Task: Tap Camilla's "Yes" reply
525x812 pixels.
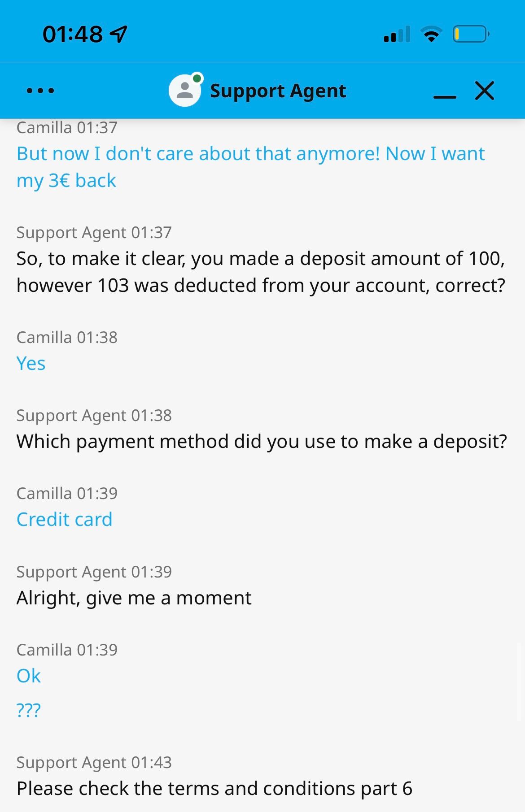Action: pos(31,363)
